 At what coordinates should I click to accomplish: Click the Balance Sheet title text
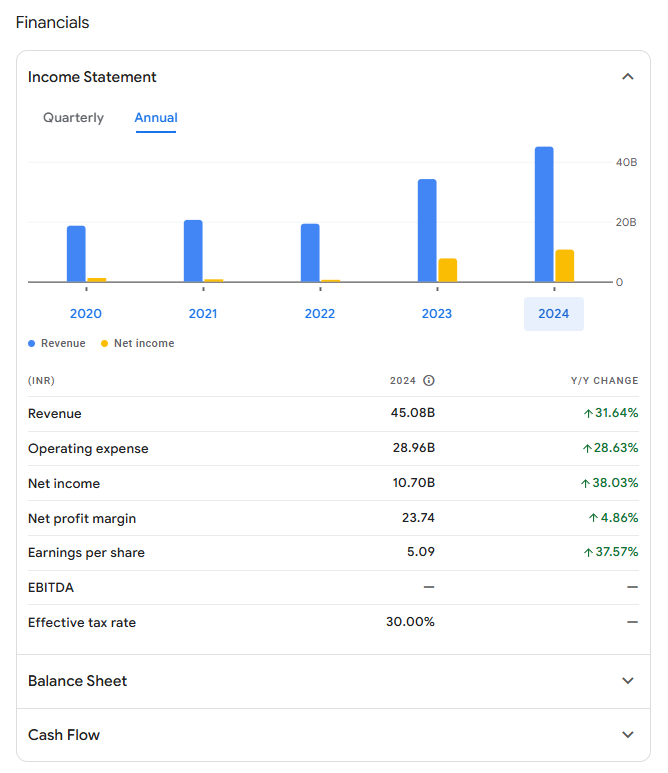[x=77, y=681]
